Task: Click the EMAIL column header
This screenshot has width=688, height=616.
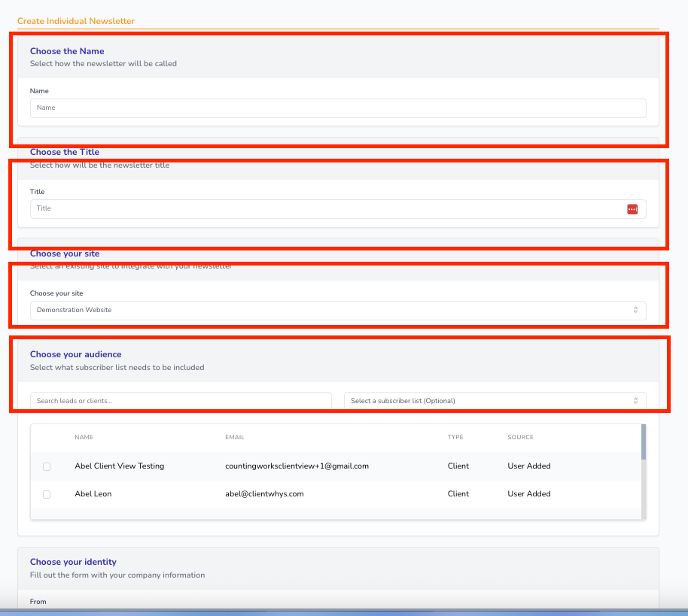Action: click(x=234, y=437)
